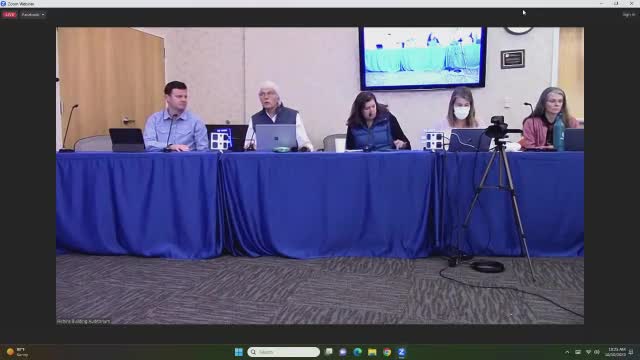Open Task View from the taskbar
Image resolution: width=640 pixels, height=360 pixels.
(x=329, y=352)
